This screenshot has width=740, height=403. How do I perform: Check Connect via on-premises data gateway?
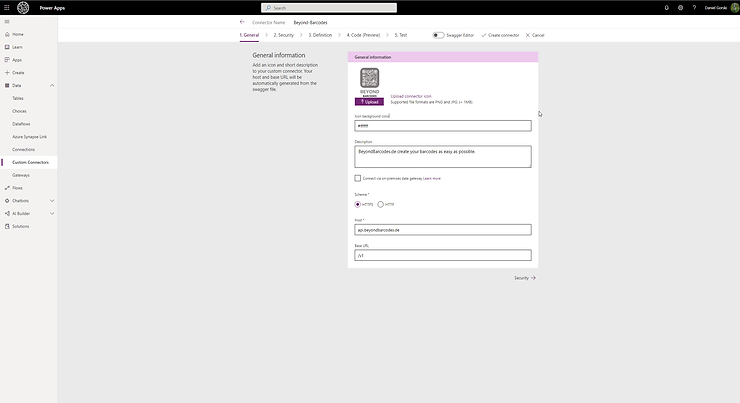(357, 178)
